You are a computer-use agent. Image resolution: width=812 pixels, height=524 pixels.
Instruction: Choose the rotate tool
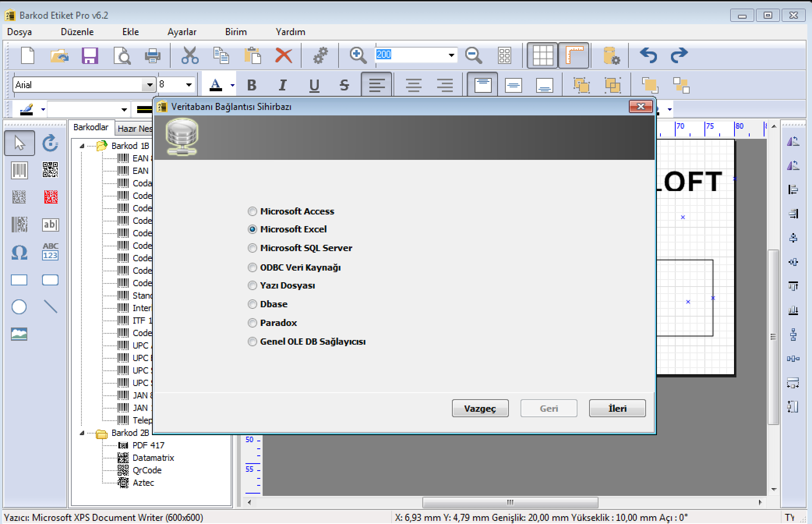(x=50, y=143)
